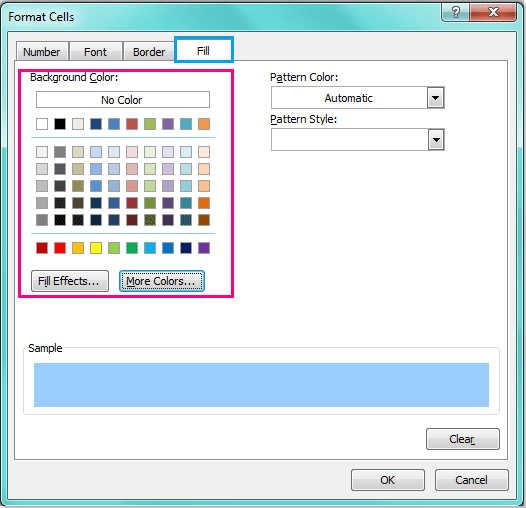Pick the black swatch in top row
This screenshot has height=508, width=526.
[60, 124]
